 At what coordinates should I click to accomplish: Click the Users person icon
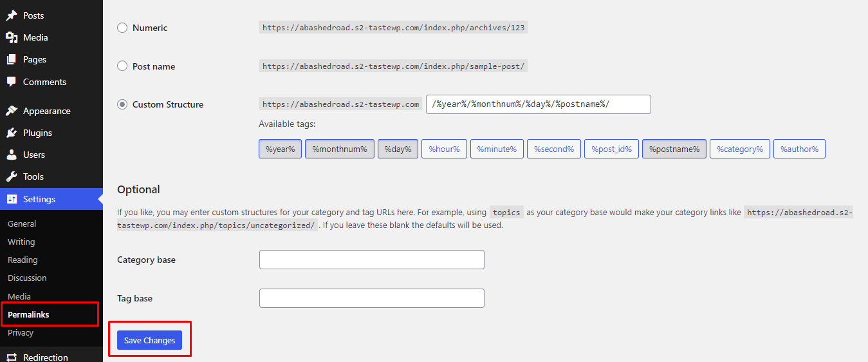pos(12,155)
